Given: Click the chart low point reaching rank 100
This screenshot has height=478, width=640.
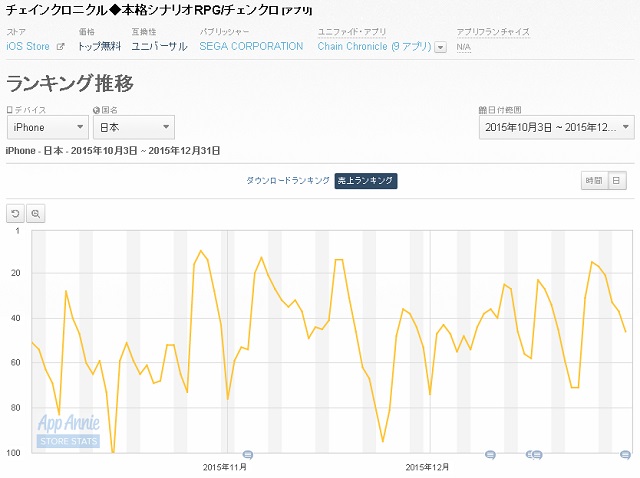Looking at the screenshot, I should [x=113, y=452].
